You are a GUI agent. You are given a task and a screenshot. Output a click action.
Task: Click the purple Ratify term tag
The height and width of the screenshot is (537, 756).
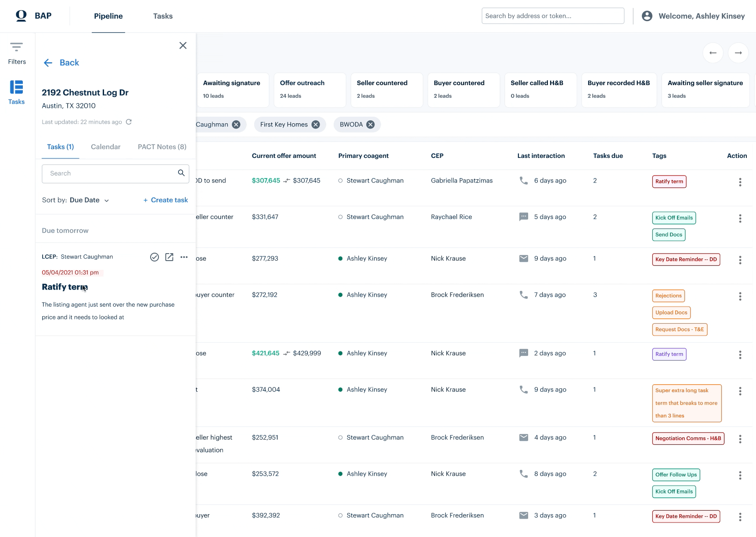point(669,354)
